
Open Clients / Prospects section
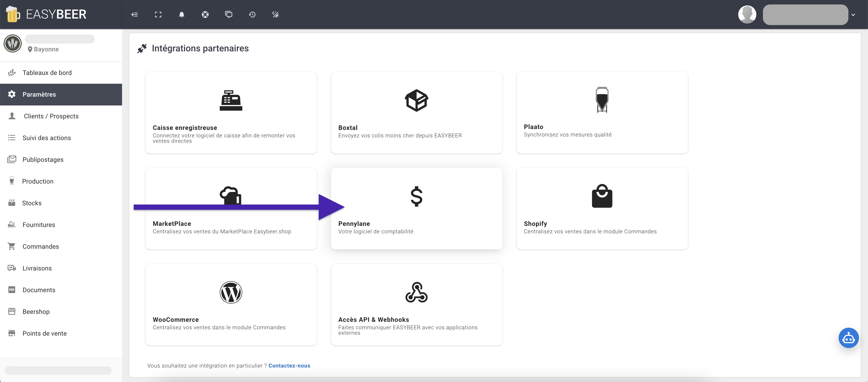point(61,116)
